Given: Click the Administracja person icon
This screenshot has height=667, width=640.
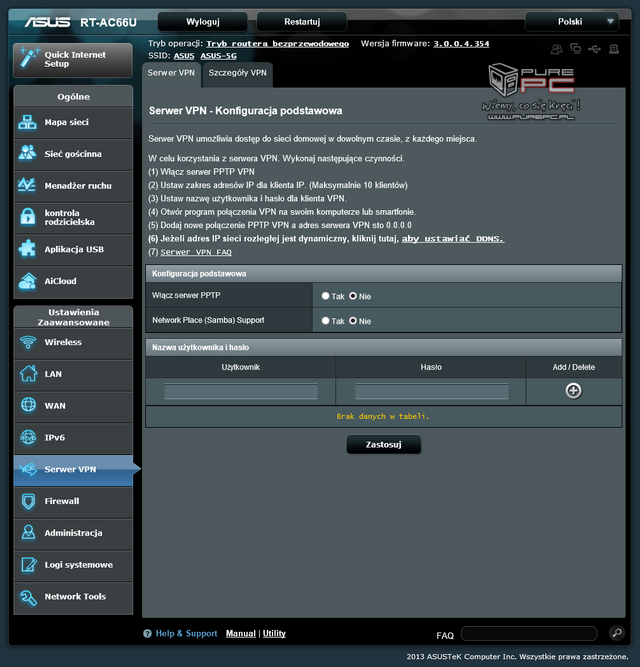Looking at the screenshot, I should pyautogui.click(x=28, y=533).
